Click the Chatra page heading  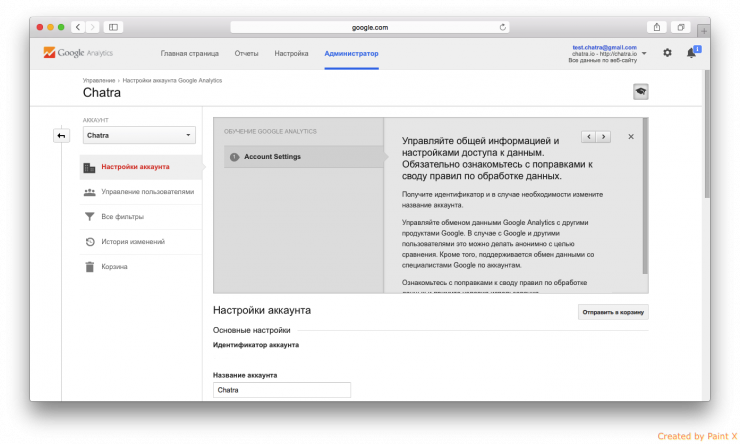(x=102, y=92)
